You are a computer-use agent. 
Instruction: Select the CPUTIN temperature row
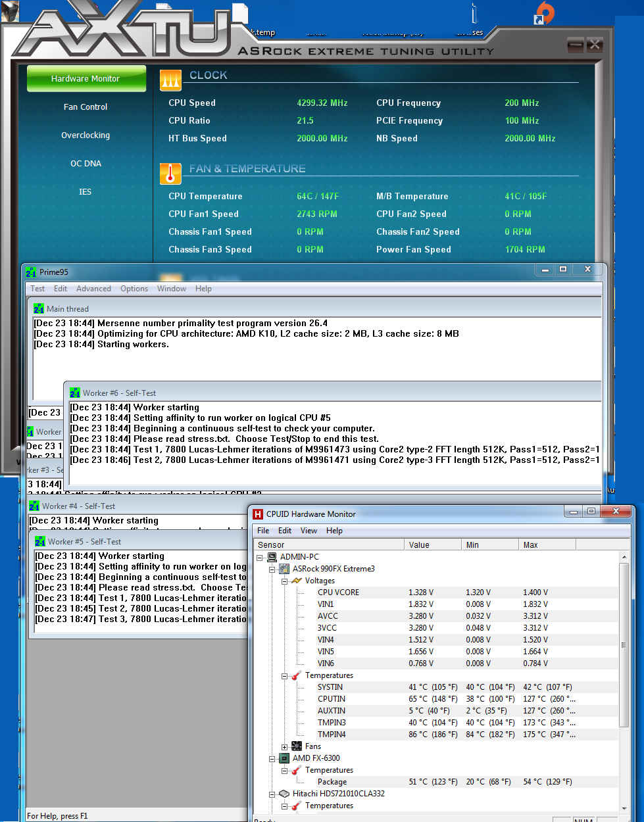pyautogui.click(x=436, y=699)
